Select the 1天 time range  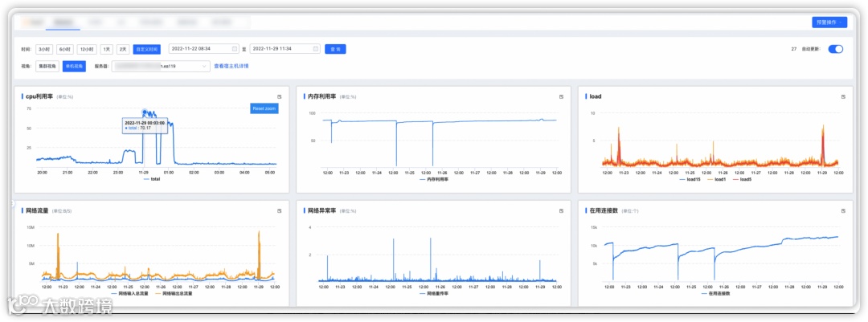pyautogui.click(x=106, y=49)
